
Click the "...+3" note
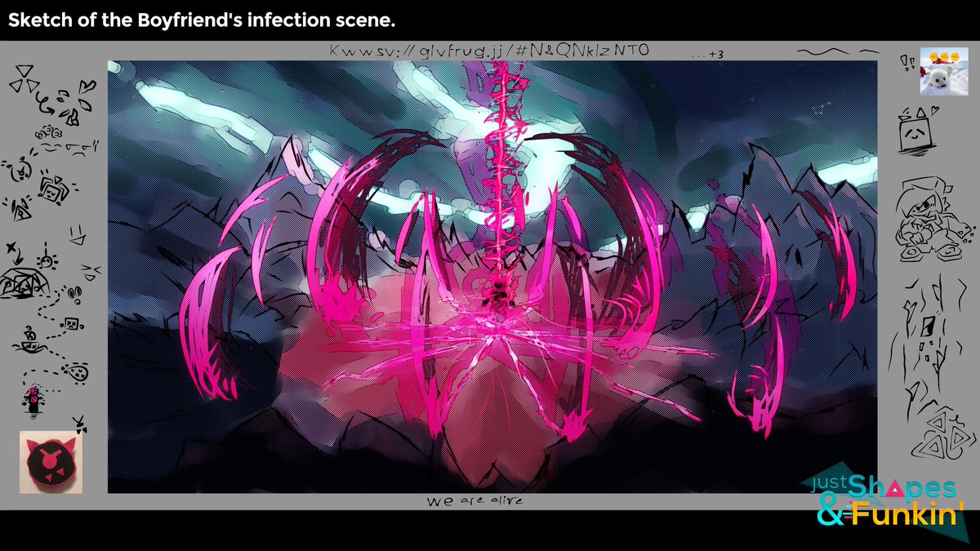point(706,53)
